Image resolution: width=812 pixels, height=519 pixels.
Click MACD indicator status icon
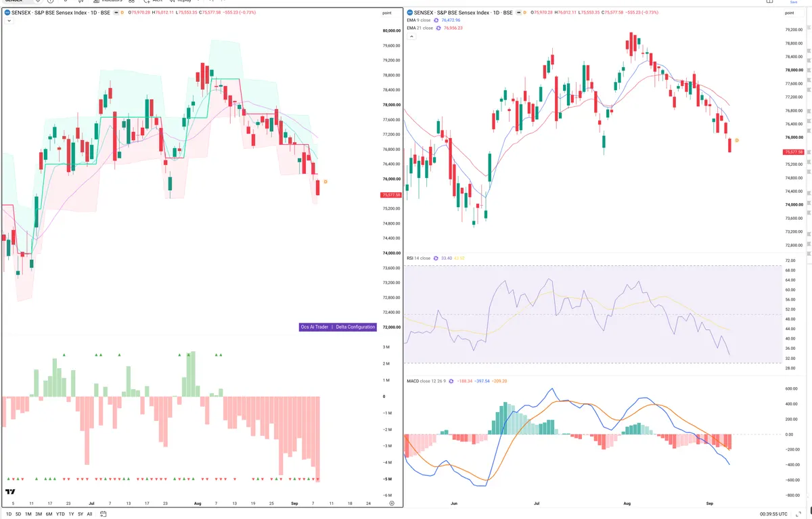(x=451, y=381)
